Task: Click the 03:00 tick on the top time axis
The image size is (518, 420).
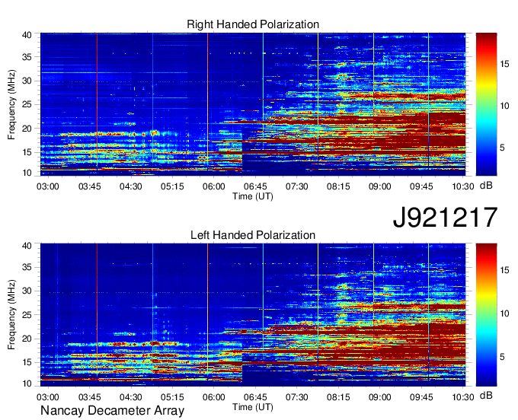Action: click(47, 186)
